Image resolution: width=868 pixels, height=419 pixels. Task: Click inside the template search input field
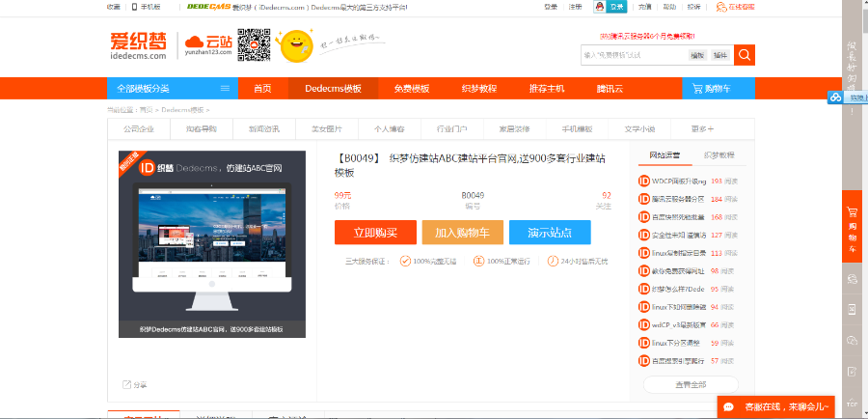pos(634,55)
